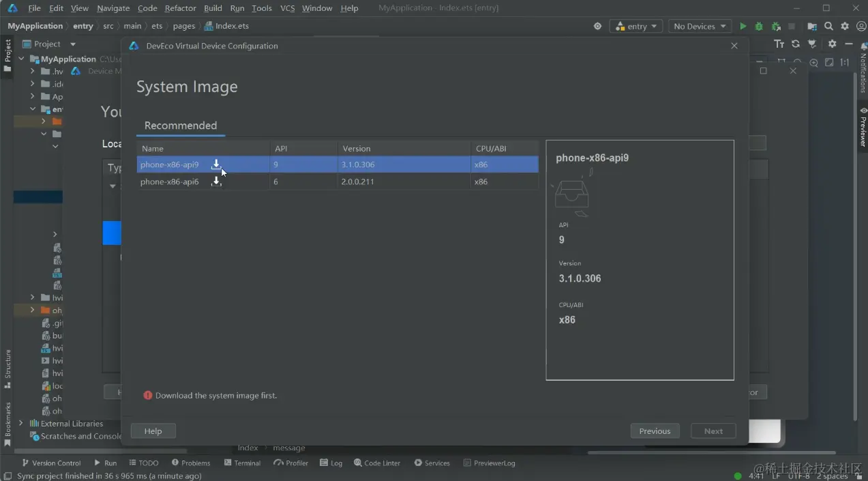Click the gray stop square icon
Viewport: 868px width, 481px height.
[x=792, y=27]
